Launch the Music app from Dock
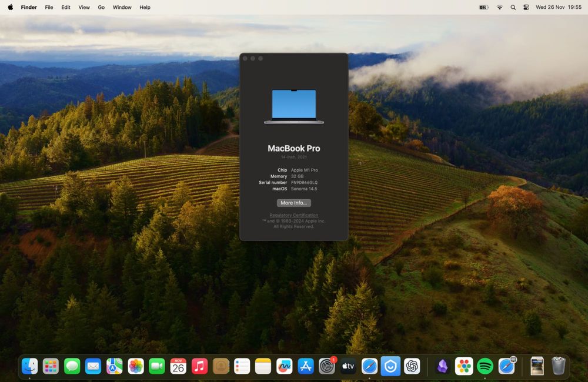Screen dimensions: 588x382 [x=199, y=366]
